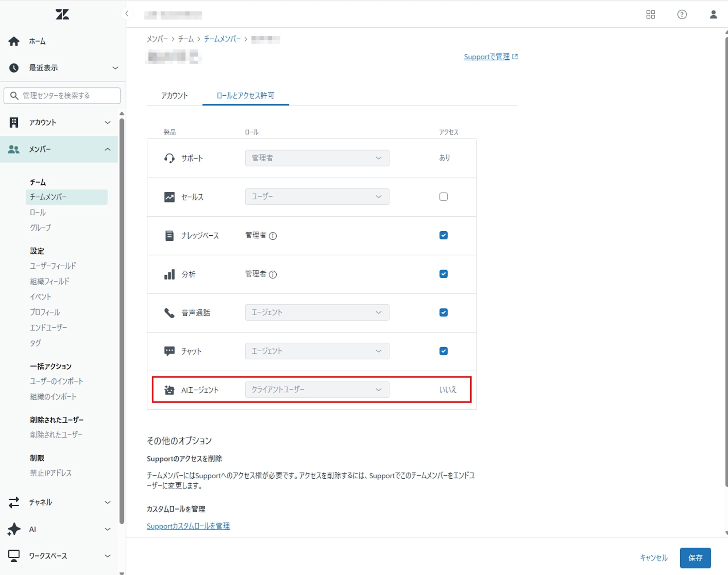This screenshot has height=575, width=728.
Task: Collapse the sidebar with arrow icon
Action: point(127,14)
